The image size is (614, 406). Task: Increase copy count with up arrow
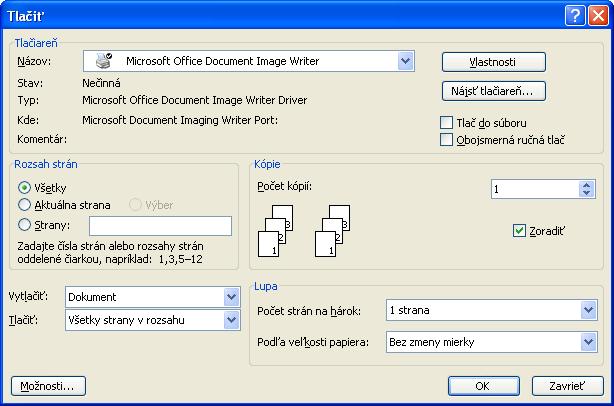point(586,184)
